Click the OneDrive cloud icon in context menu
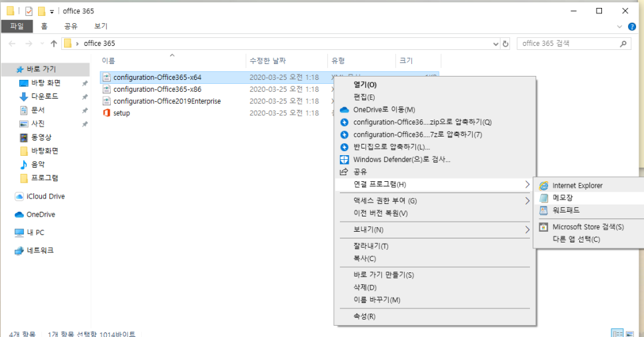Viewport: 644px width, 337px height. (x=344, y=110)
